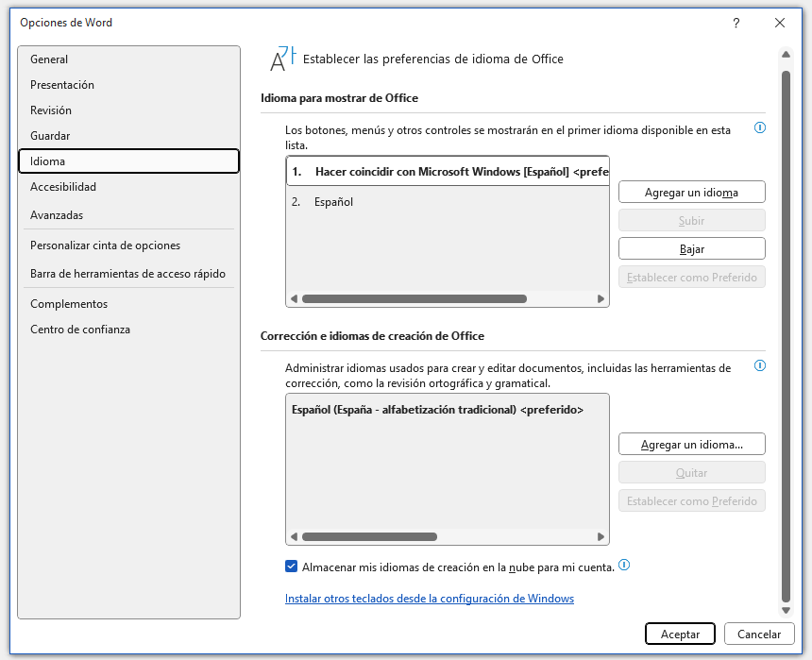Viewport: 812px width, 660px height.
Task: Click the language preferences header icon
Action: [x=282, y=59]
